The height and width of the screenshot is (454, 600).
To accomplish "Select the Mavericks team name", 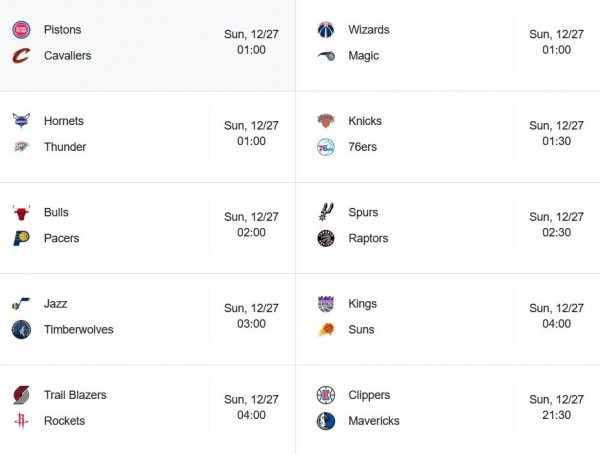I will pyautogui.click(x=374, y=421).
